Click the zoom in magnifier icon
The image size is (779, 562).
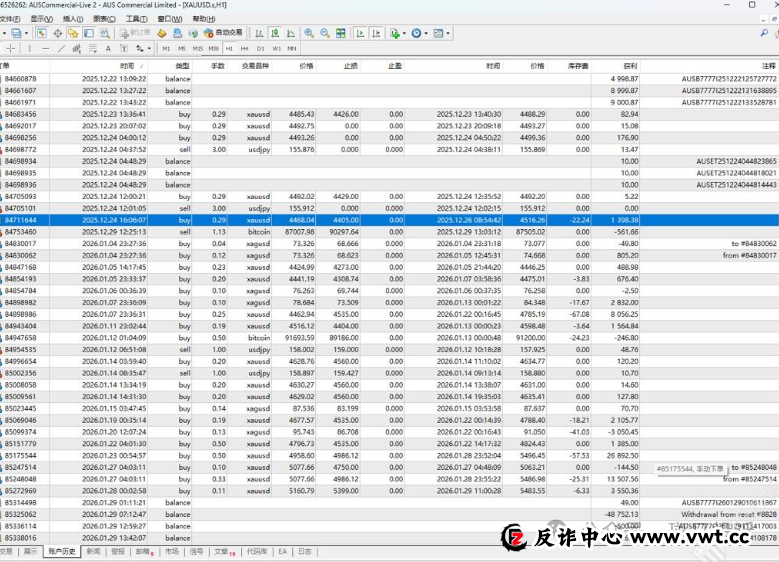308,33
